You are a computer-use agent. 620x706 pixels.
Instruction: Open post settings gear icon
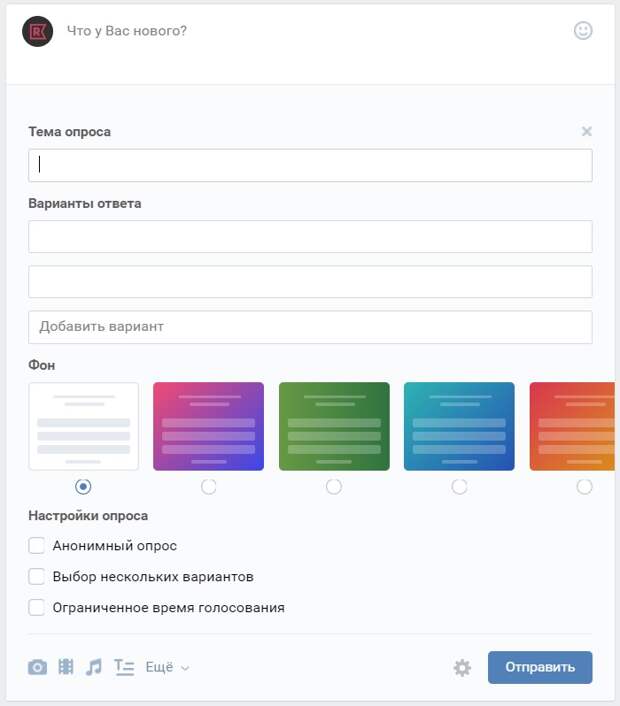coord(462,667)
